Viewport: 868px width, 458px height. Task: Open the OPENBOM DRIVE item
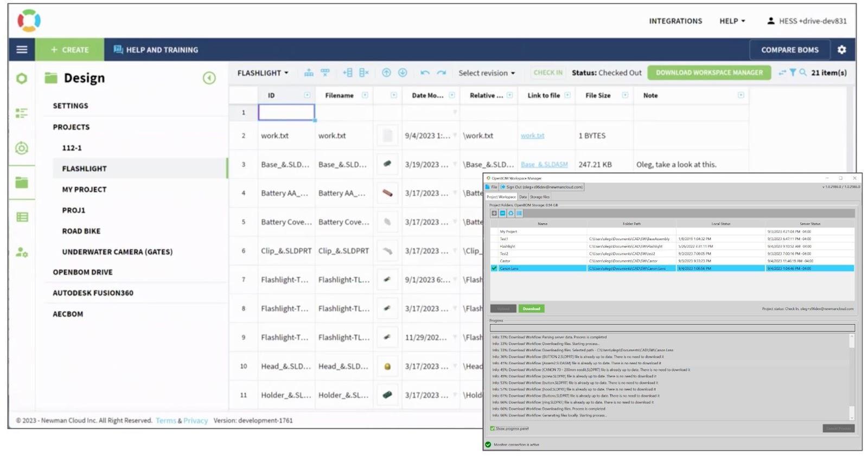[x=82, y=272]
